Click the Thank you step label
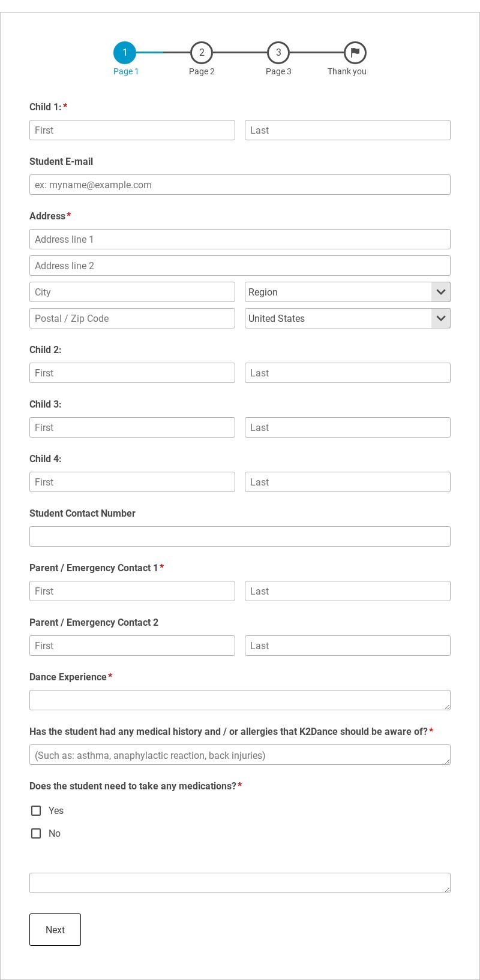This screenshot has height=980, width=480. [347, 71]
